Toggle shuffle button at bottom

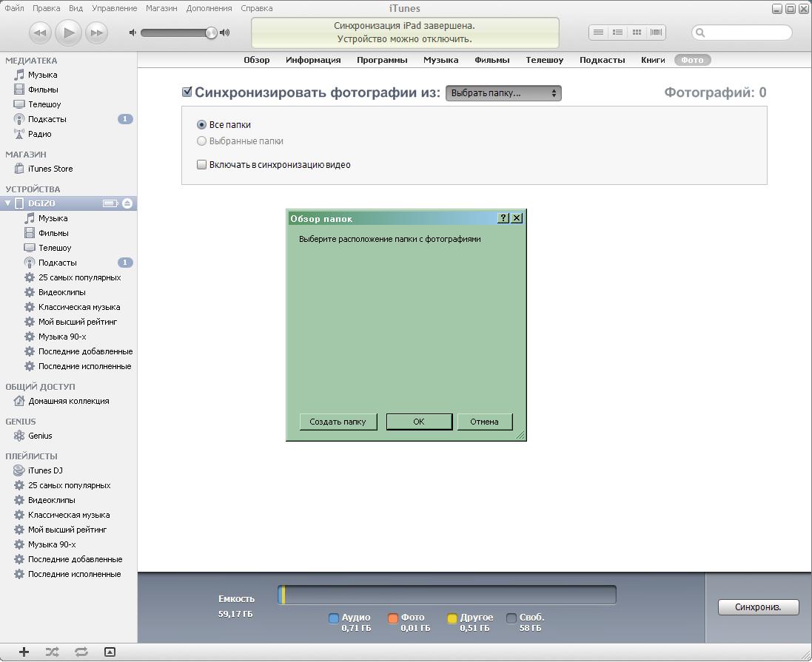(53, 652)
